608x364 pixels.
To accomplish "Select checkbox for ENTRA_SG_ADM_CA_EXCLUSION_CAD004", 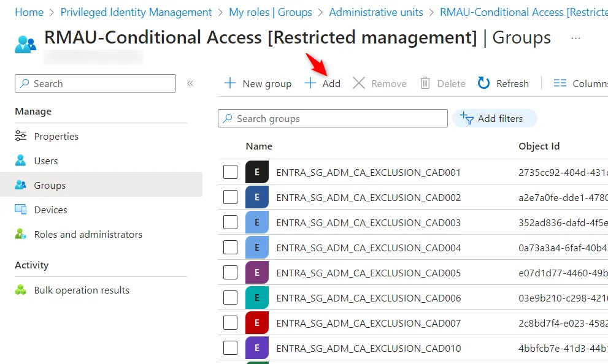I will point(231,248).
